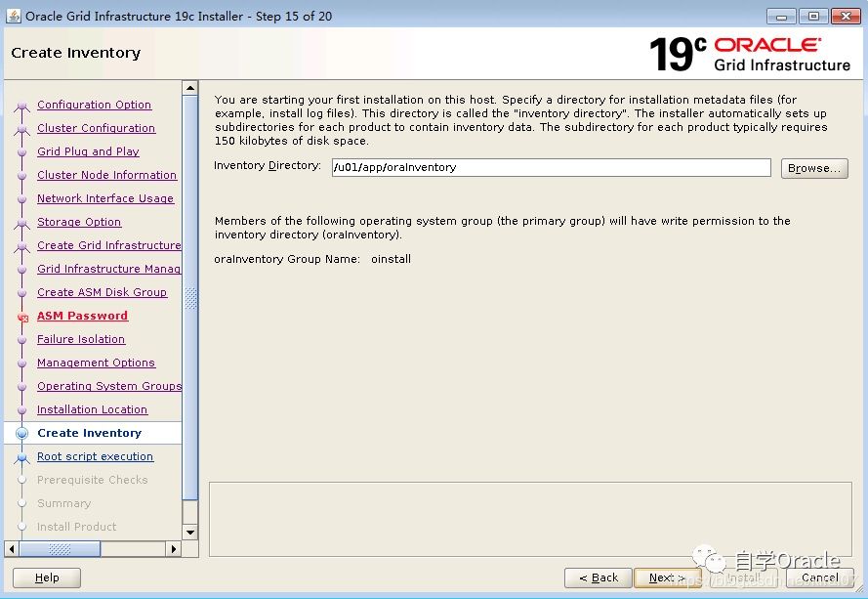
Task: Open Network Interface Usage step
Action: pos(105,198)
